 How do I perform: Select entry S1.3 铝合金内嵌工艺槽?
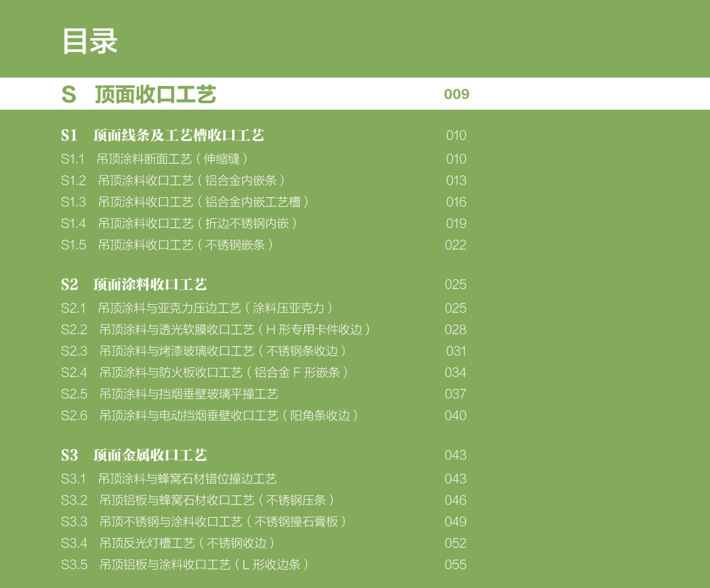(185, 202)
